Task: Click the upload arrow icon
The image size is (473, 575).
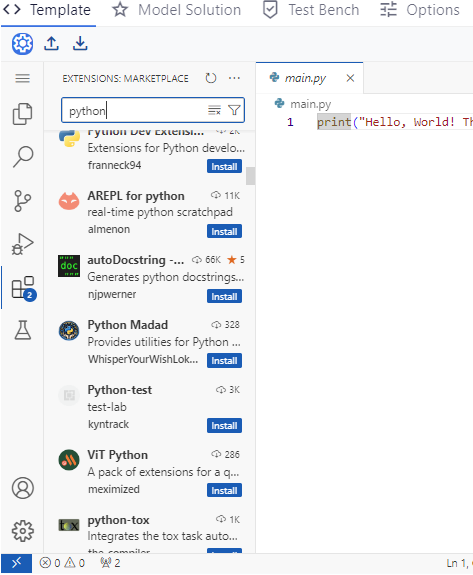Action: pyautogui.click(x=51, y=43)
